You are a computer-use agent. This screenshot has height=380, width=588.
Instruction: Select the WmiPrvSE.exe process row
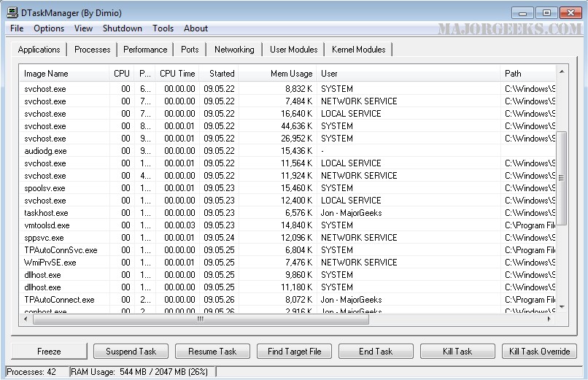pos(287,263)
